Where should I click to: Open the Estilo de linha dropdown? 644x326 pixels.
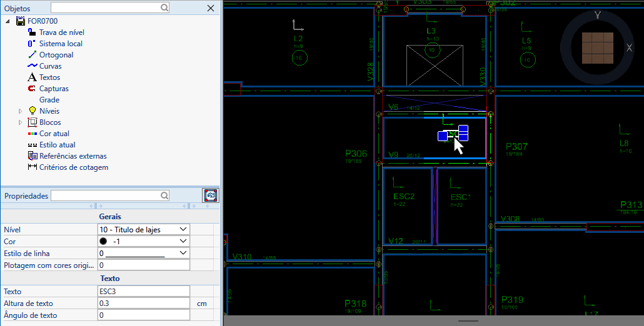point(183,254)
